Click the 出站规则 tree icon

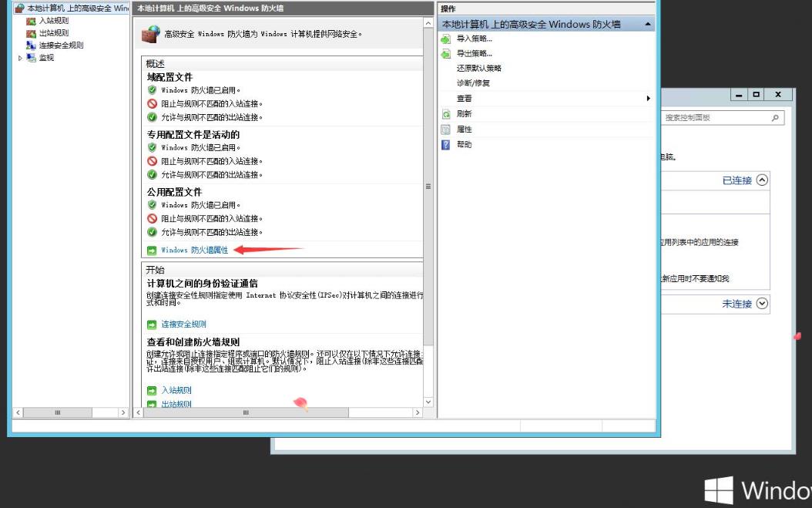pos(31,33)
